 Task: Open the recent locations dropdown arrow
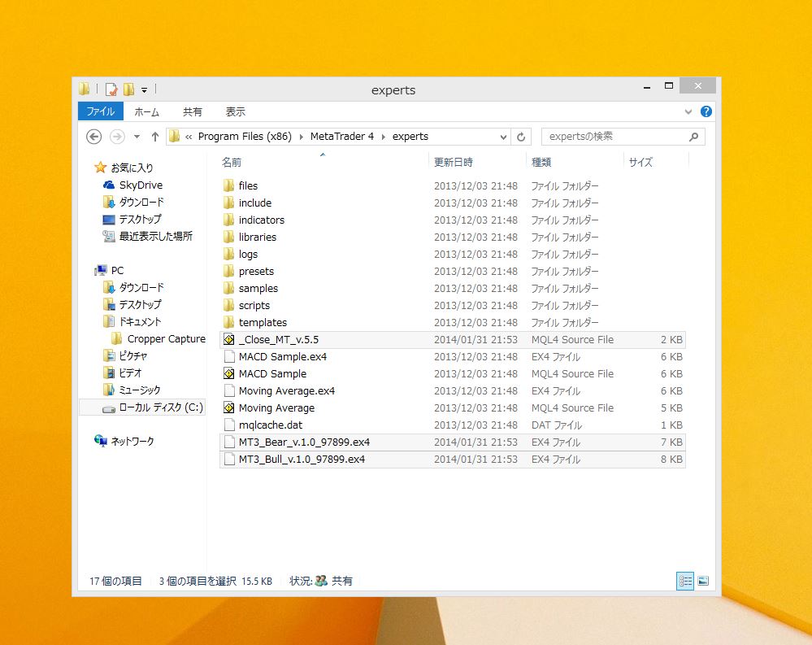(137, 137)
